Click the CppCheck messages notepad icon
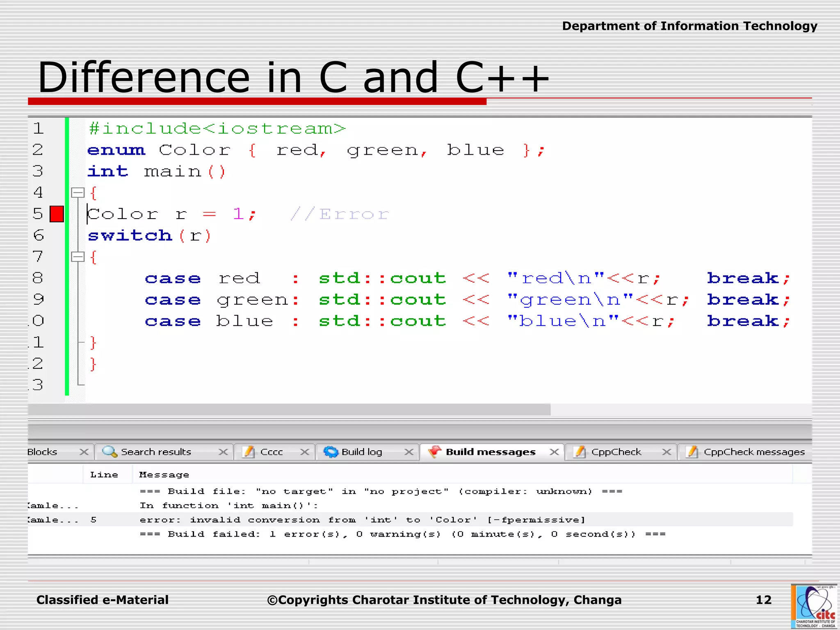Screen dimensions: 840x630 [x=692, y=452]
